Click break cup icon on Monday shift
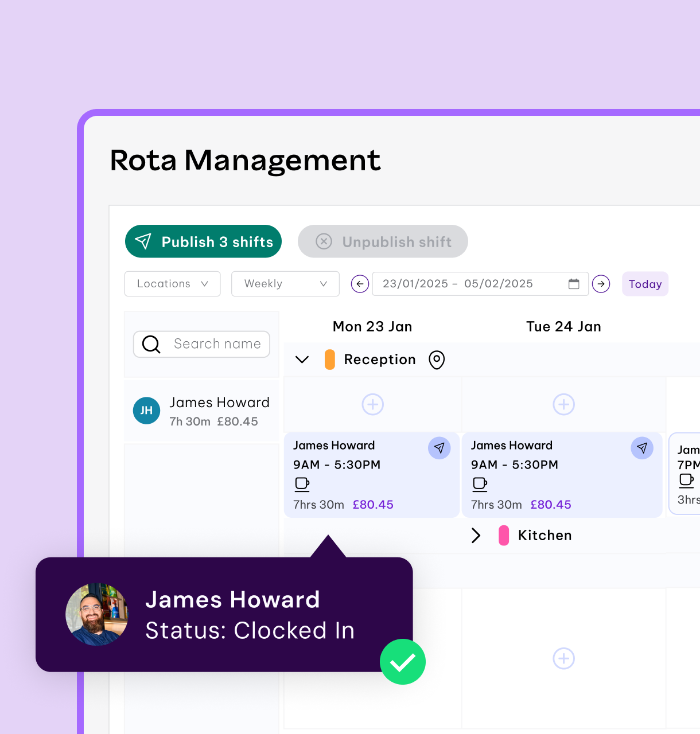Screen dimensions: 700x734 coord(302,485)
